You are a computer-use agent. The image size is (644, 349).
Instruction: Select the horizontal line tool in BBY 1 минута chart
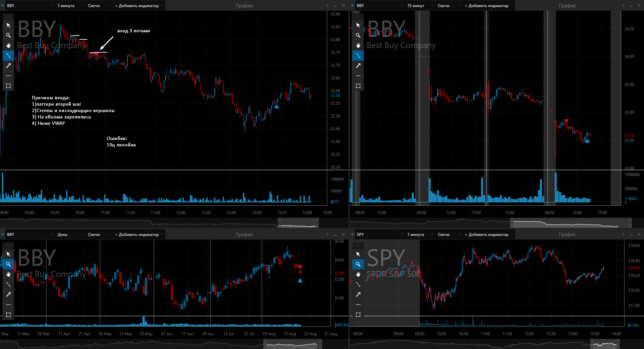tap(8, 76)
